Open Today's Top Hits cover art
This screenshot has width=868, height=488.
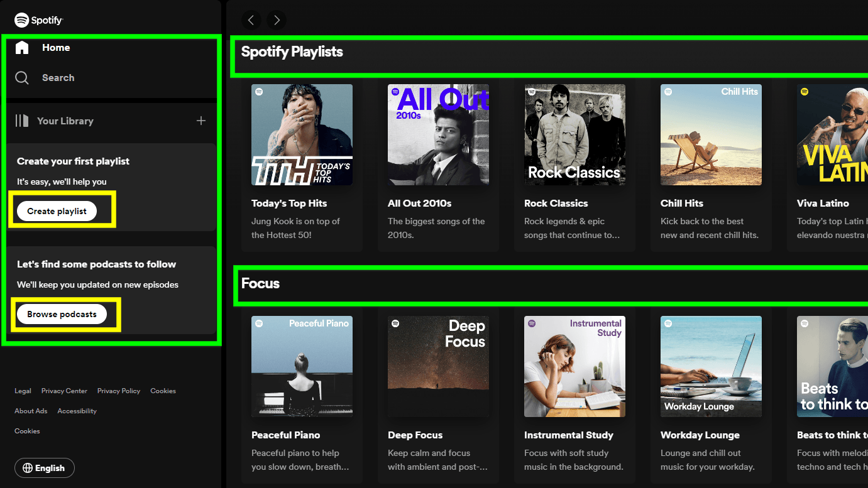[302, 135]
